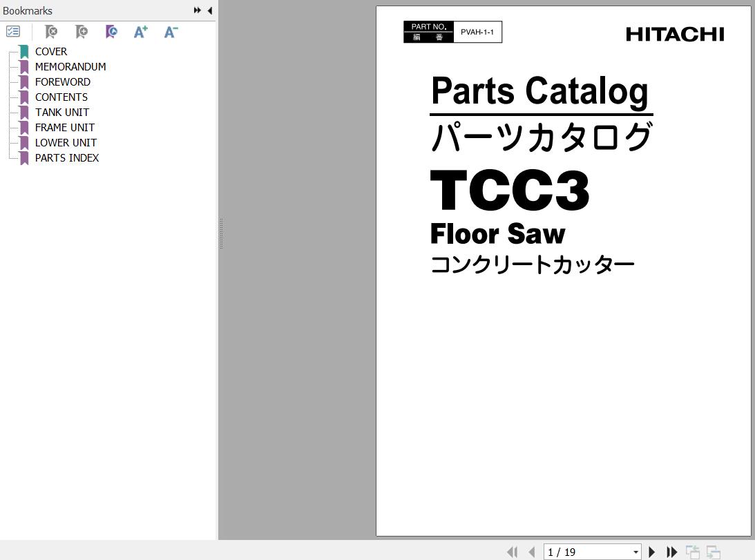Click the HITACHI logo on the page
Viewport: 755px width, 560px height.
[675, 35]
